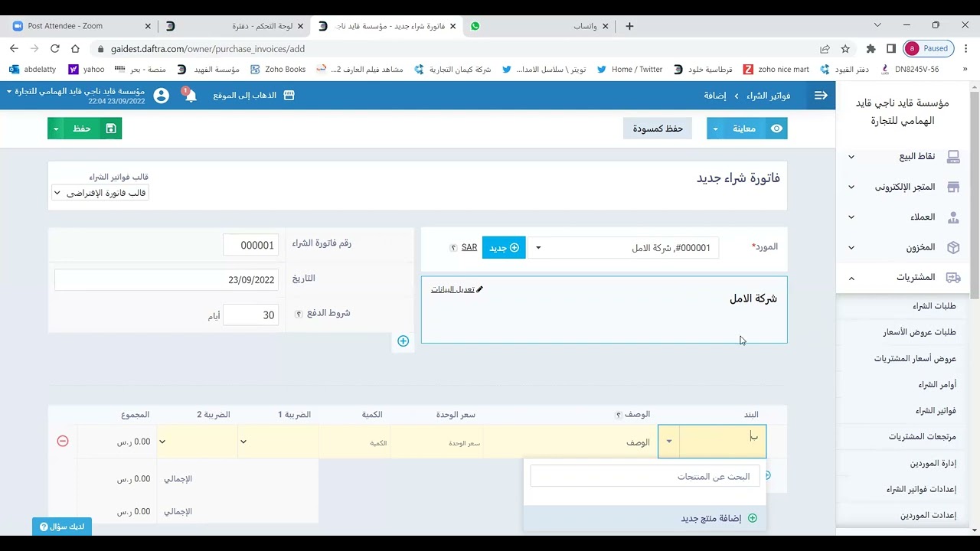Open the item البند dropdown arrow

(x=669, y=442)
